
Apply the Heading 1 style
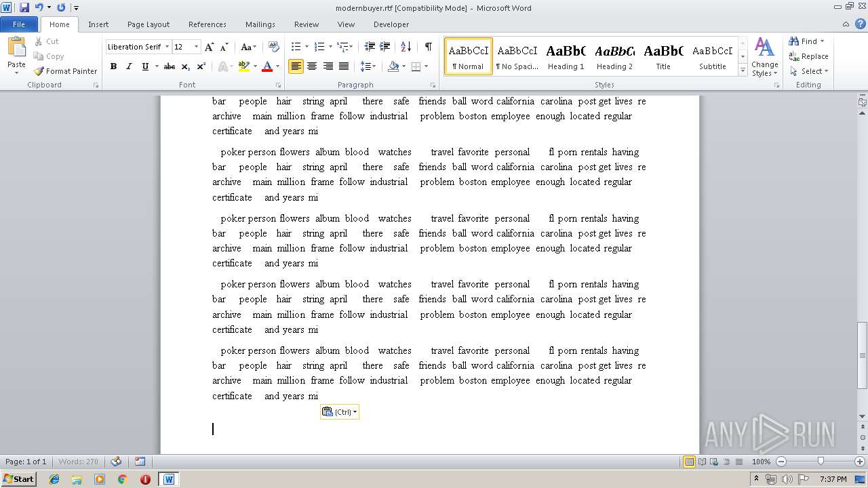tap(566, 56)
